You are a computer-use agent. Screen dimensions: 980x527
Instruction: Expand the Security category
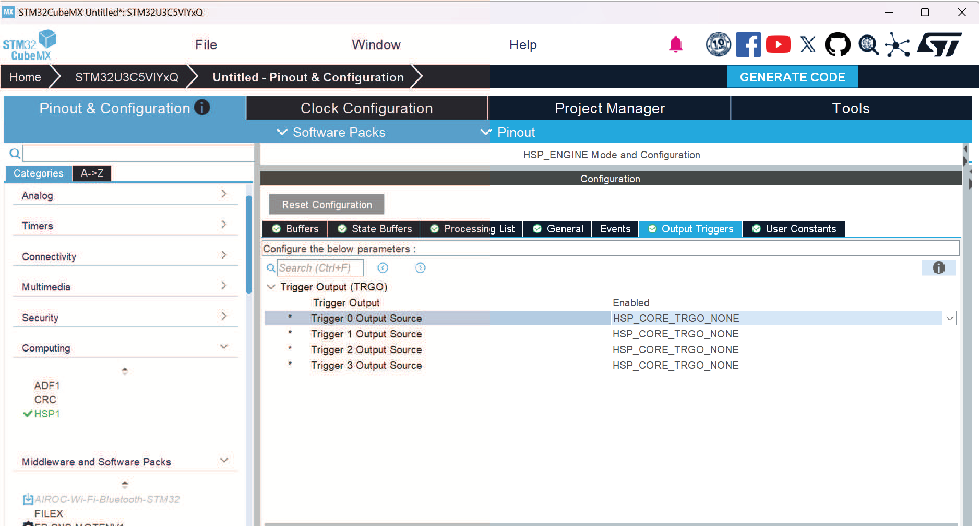(224, 316)
